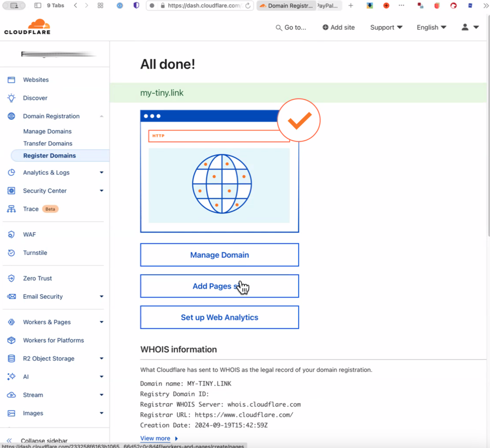Click the browser reload page icon
490x448 pixels.
click(x=248, y=5)
